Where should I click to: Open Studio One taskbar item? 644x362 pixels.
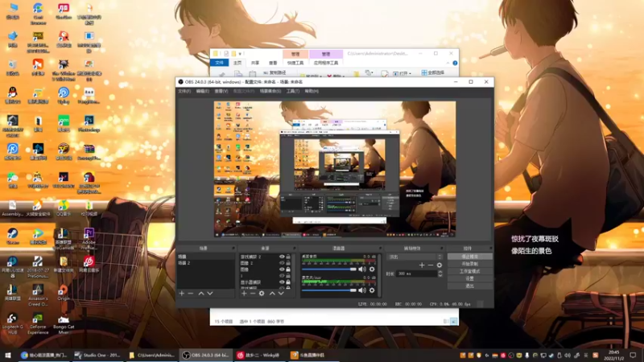pos(97,355)
